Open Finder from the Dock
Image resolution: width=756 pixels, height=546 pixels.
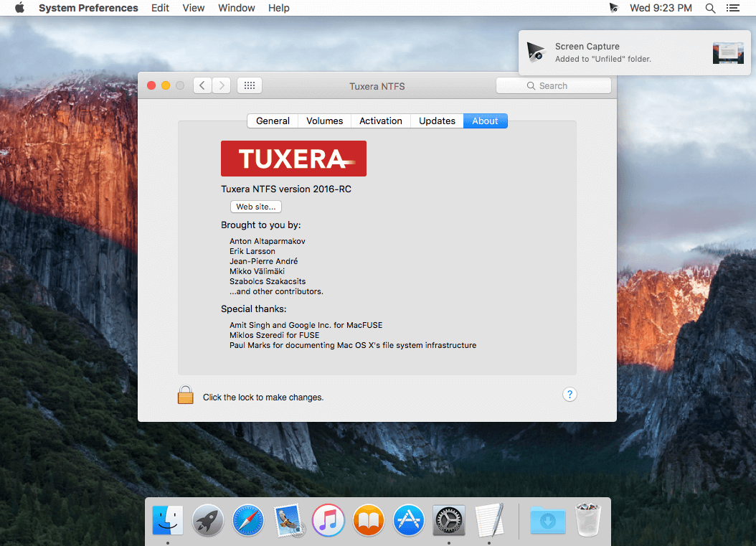(168, 520)
